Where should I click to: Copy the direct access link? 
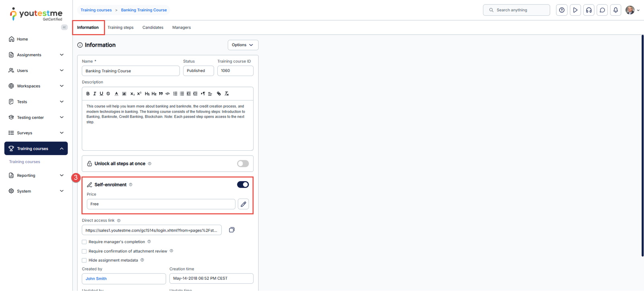click(x=232, y=230)
